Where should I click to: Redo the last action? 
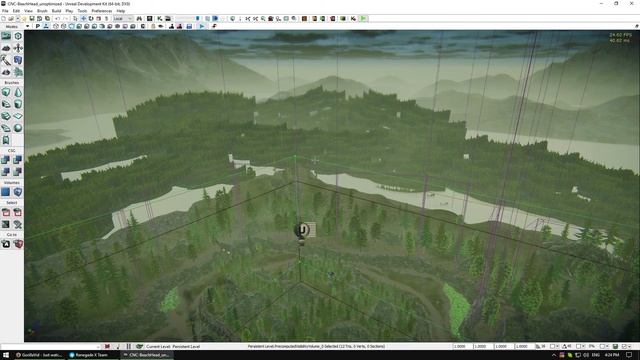tap(65, 19)
